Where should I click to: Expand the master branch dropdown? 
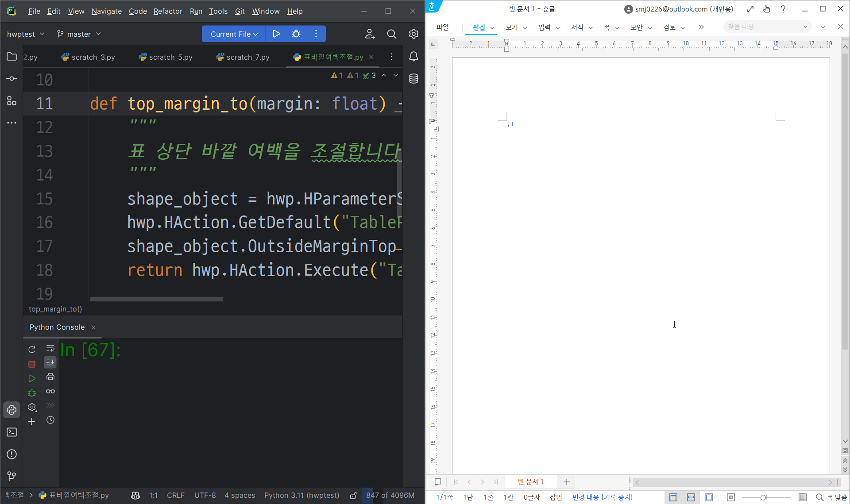(x=79, y=34)
